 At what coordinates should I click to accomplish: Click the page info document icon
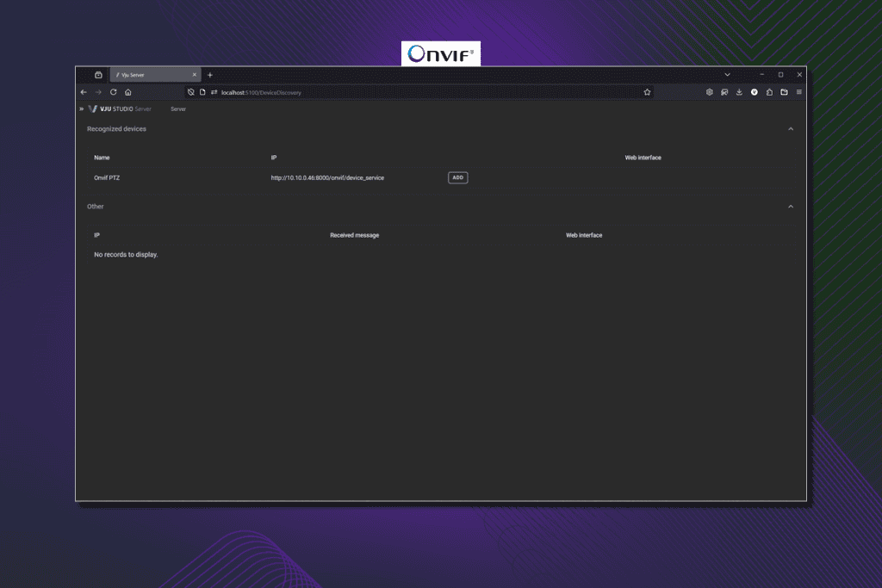(202, 92)
